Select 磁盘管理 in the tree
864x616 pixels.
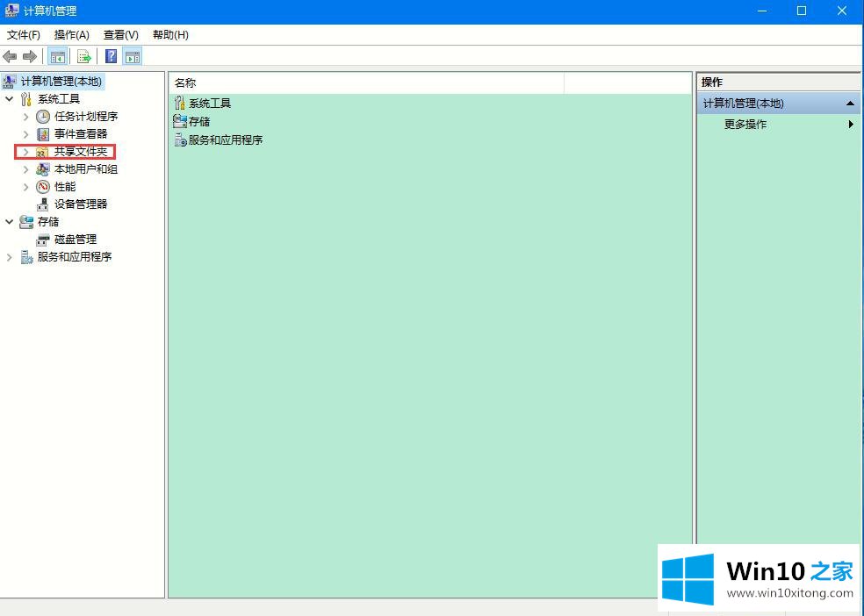tap(76, 240)
